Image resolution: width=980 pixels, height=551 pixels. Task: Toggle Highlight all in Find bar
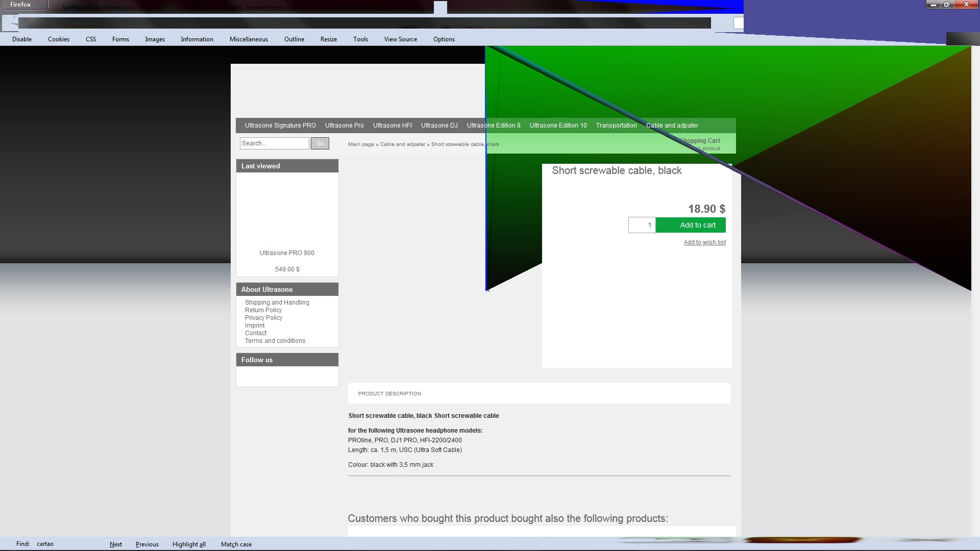tap(189, 544)
